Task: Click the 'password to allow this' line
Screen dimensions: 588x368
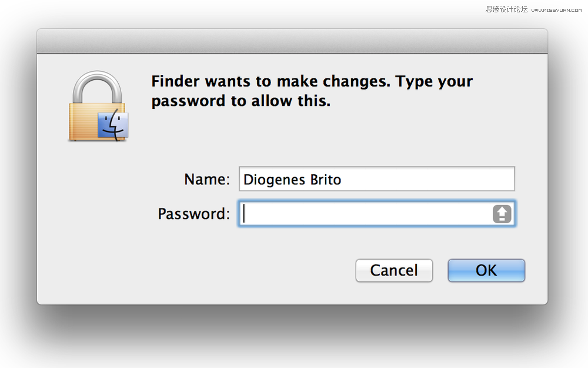Action: [x=240, y=101]
